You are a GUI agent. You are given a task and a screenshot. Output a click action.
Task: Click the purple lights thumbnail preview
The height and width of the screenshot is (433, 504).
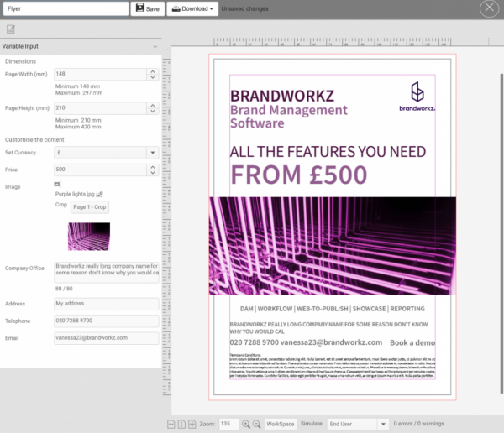click(x=89, y=237)
